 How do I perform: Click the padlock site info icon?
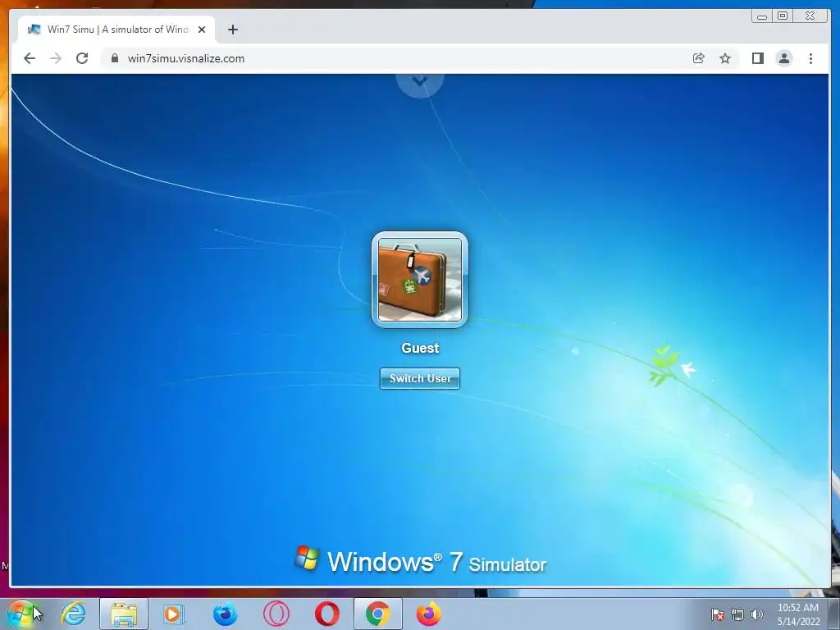[115, 58]
